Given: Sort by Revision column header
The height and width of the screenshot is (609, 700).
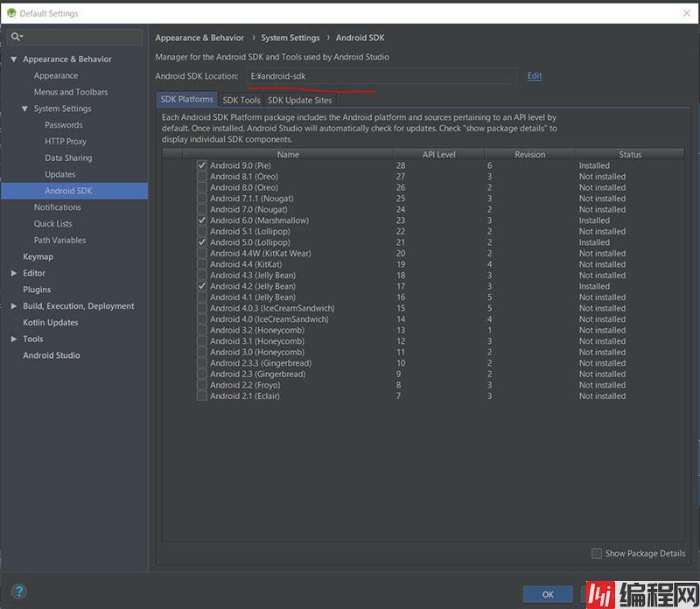Looking at the screenshot, I should pyautogui.click(x=530, y=154).
